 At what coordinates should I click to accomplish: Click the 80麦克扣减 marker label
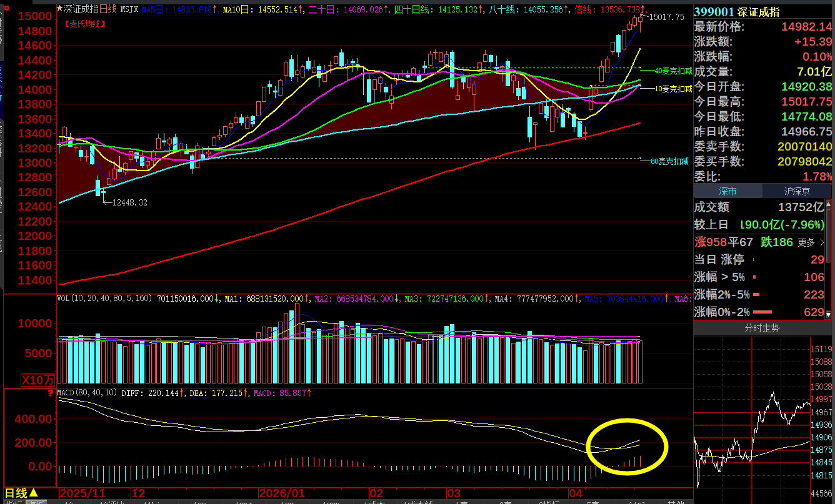pyautogui.click(x=669, y=161)
